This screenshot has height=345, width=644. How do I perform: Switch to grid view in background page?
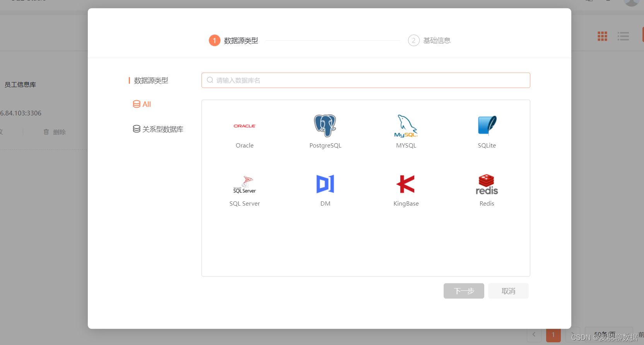[x=602, y=36]
